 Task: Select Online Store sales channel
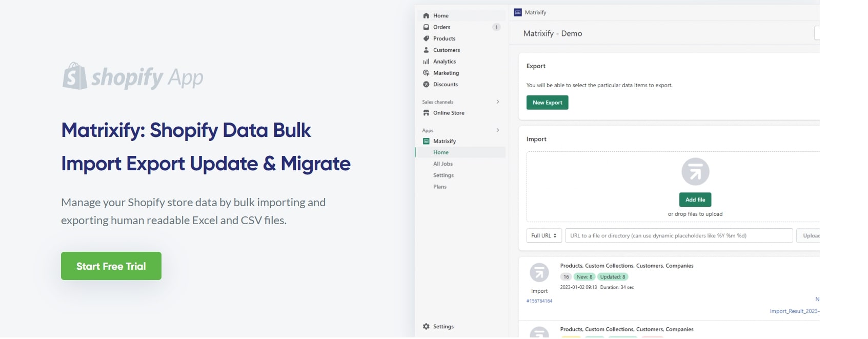click(449, 113)
